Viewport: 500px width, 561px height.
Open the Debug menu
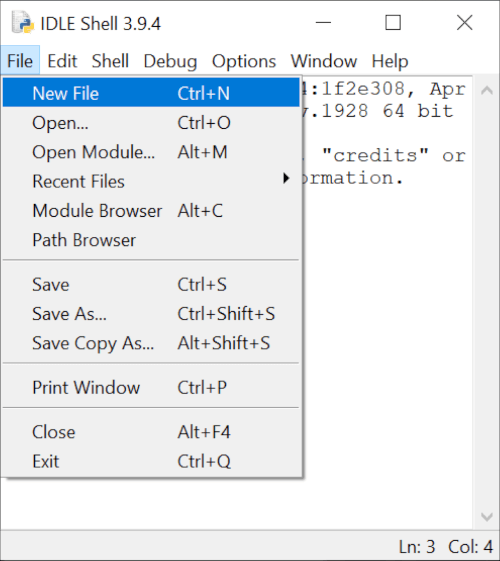(170, 61)
